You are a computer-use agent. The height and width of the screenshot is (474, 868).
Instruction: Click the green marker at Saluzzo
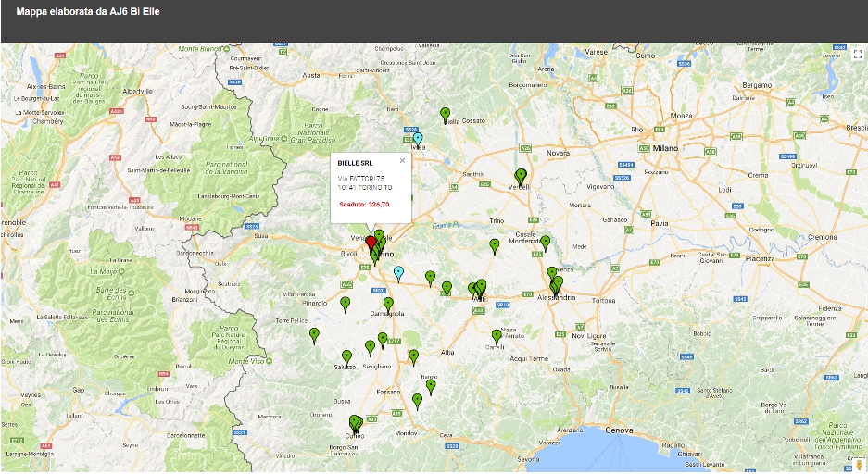pos(346,357)
